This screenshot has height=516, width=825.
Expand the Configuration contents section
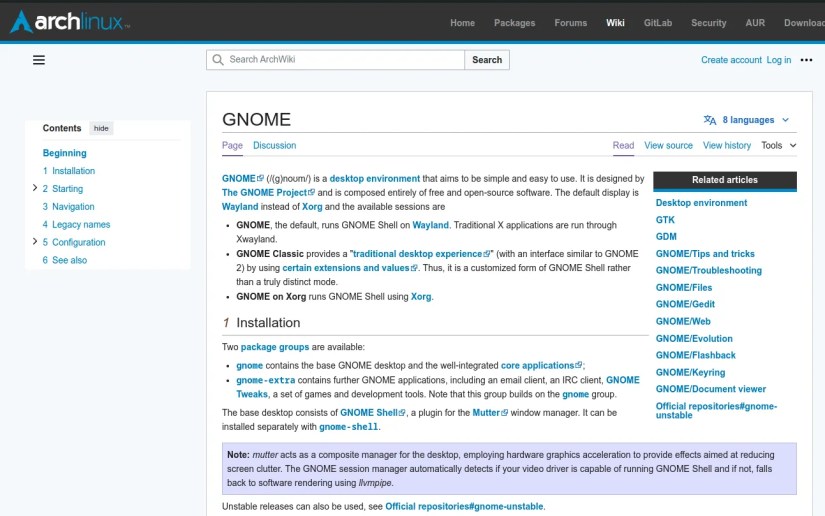(x=35, y=241)
